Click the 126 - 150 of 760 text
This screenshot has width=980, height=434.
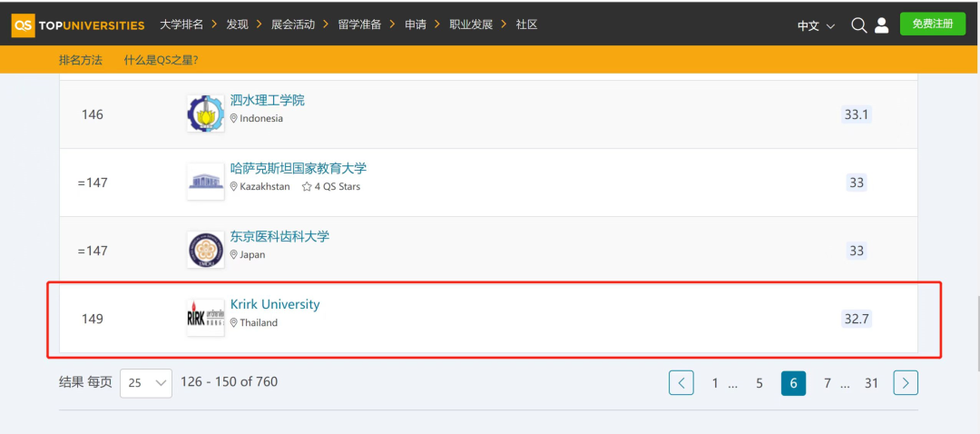point(229,381)
